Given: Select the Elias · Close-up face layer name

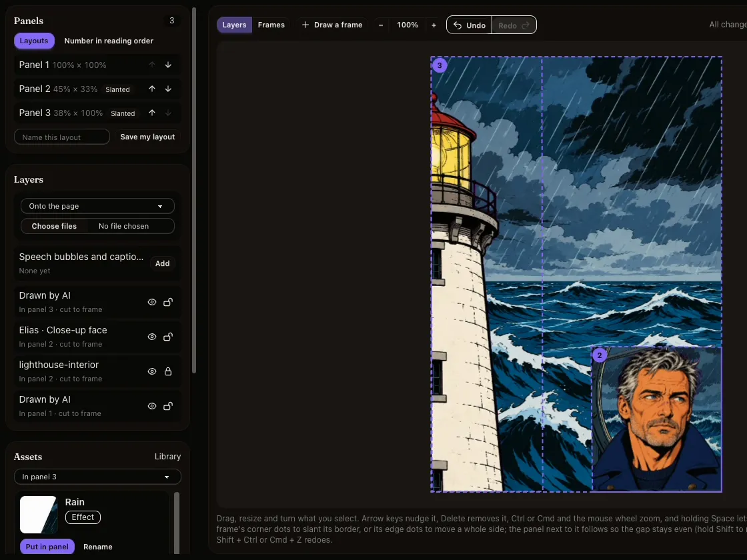Looking at the screenshot, I should coord(63,330).
